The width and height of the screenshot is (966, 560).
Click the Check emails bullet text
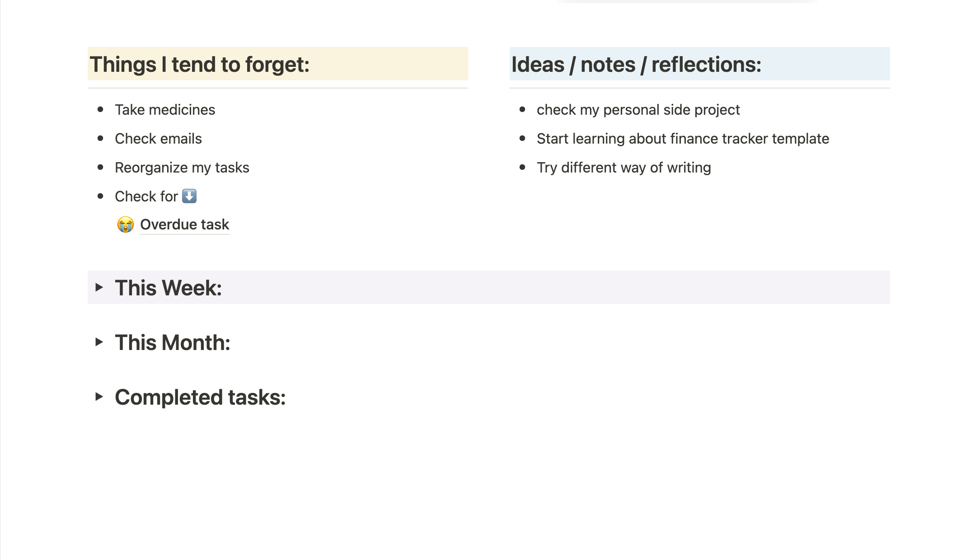(x=158, y=139)
